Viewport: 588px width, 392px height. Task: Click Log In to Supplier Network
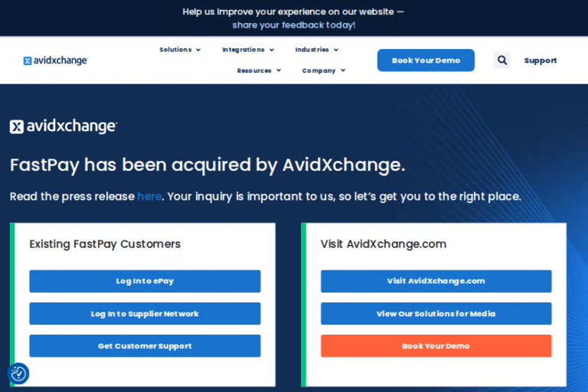coord(145,314)
